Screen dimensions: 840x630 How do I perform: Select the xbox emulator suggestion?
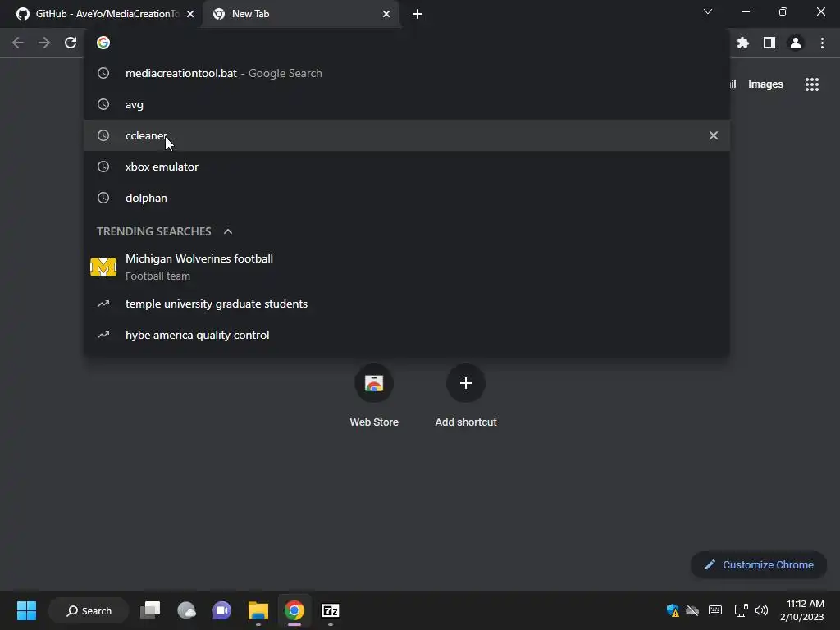(407, 167)
